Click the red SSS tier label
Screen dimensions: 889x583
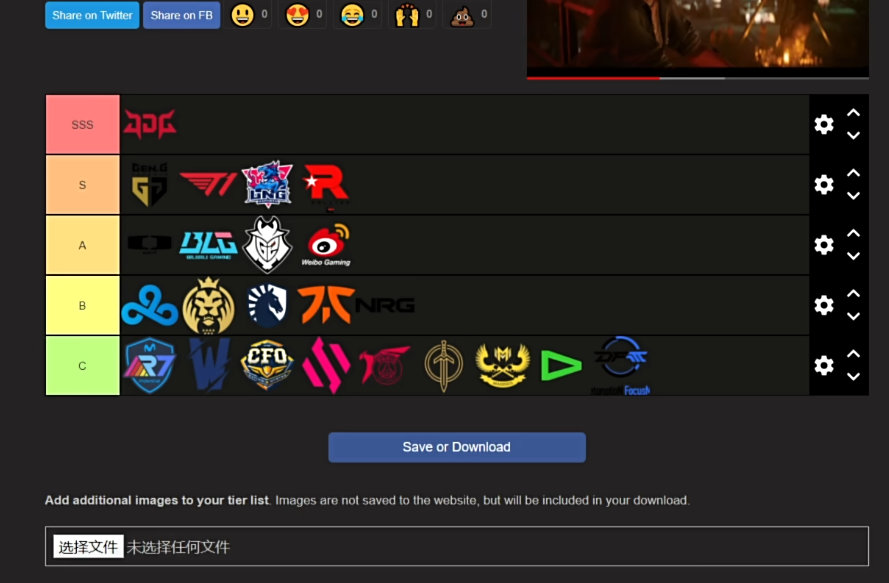click(x=83, y=124)
